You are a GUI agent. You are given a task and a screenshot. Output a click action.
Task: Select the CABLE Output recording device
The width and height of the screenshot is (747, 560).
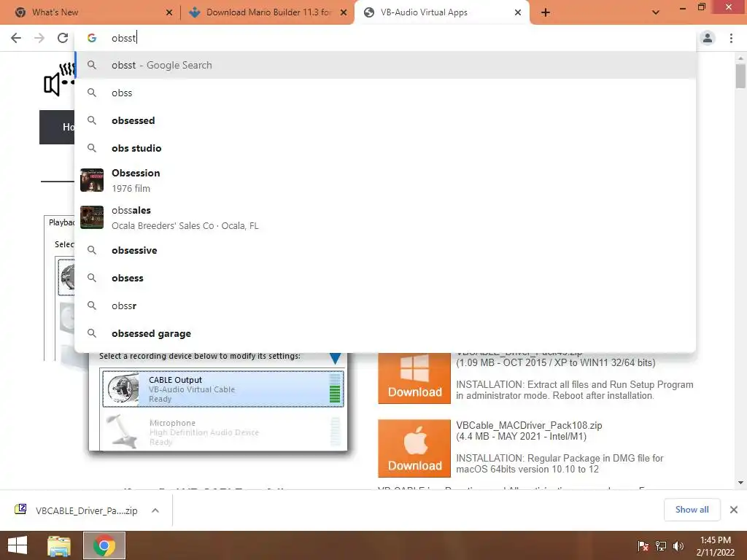(223, 389)
